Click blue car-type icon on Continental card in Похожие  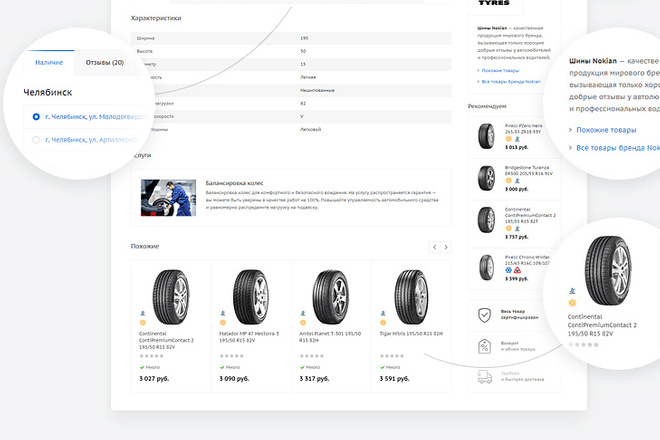pyautogui.click(x=143, y=313)
